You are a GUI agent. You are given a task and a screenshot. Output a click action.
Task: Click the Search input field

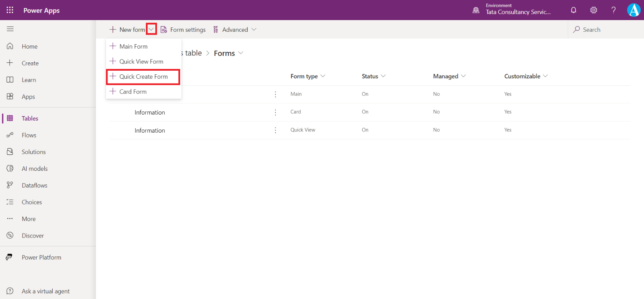point(604,30)
